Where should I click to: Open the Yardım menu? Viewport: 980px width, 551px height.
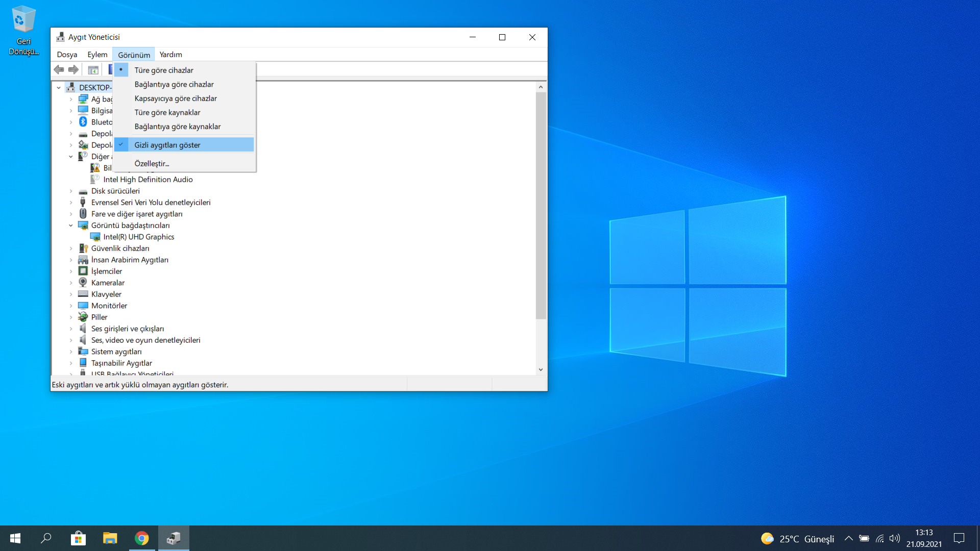[170, 55]
